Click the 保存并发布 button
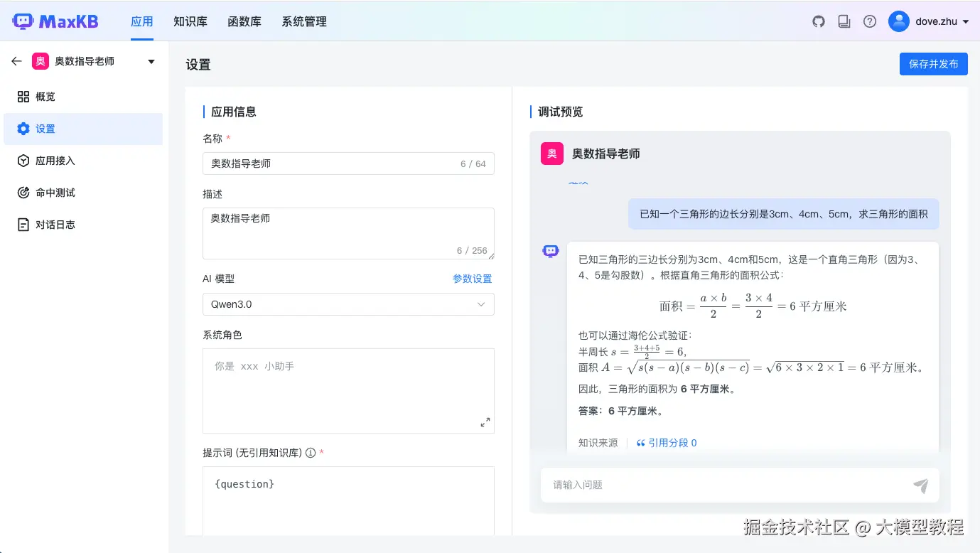Viewport: 980px width, 553px height. click(933, 64)
